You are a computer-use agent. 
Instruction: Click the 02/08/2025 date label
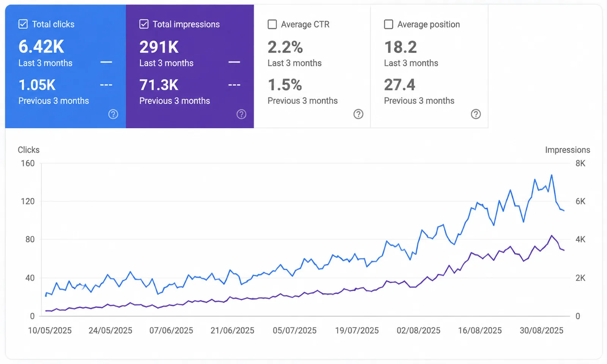point(418,331)
